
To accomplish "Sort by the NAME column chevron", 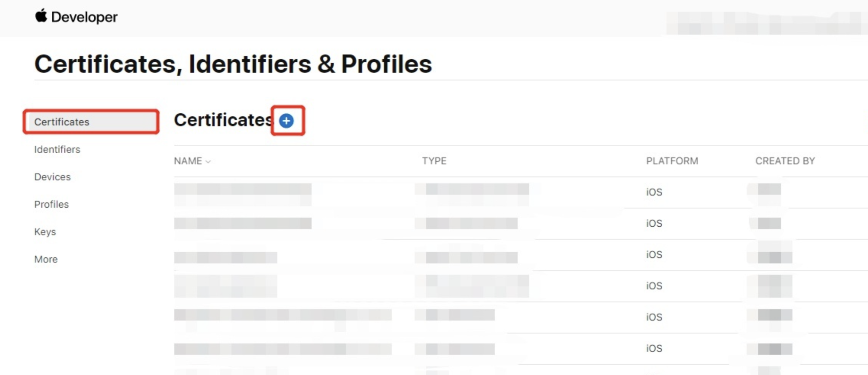I will (x=208, y=162).
